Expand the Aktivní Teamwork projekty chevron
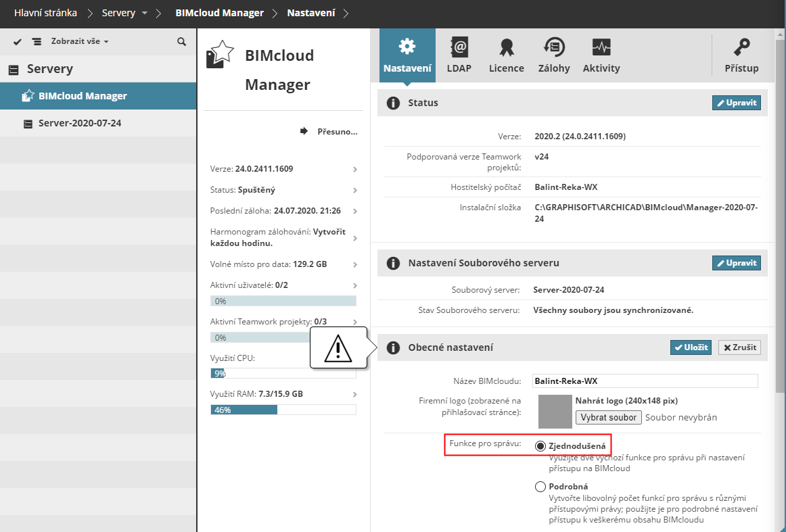 [x=355, y=322]
